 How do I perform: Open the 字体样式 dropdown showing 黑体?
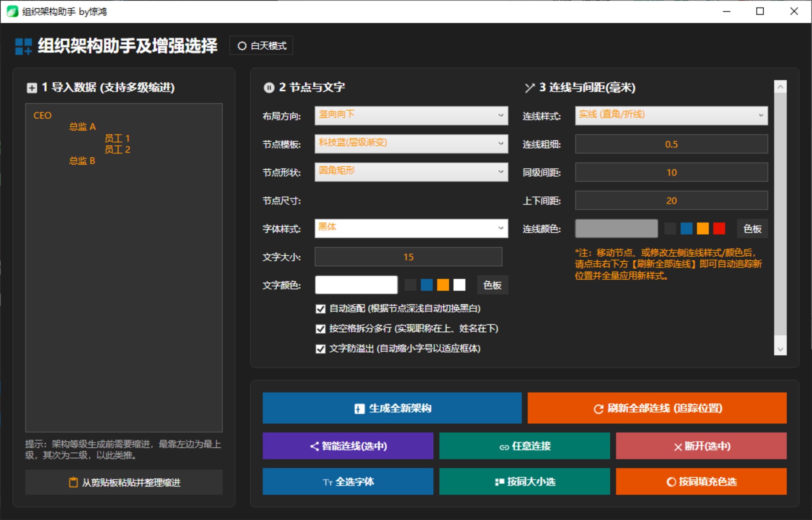pyautogui.click(x=411, y=228)
